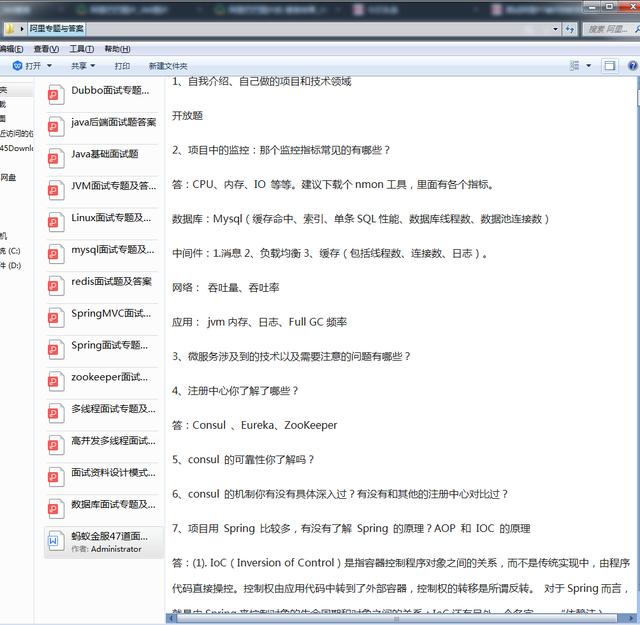Select file name Spring面试专题...
This screenshot has height=625, width=640.
pyautogui.click(x=109, y=345)
